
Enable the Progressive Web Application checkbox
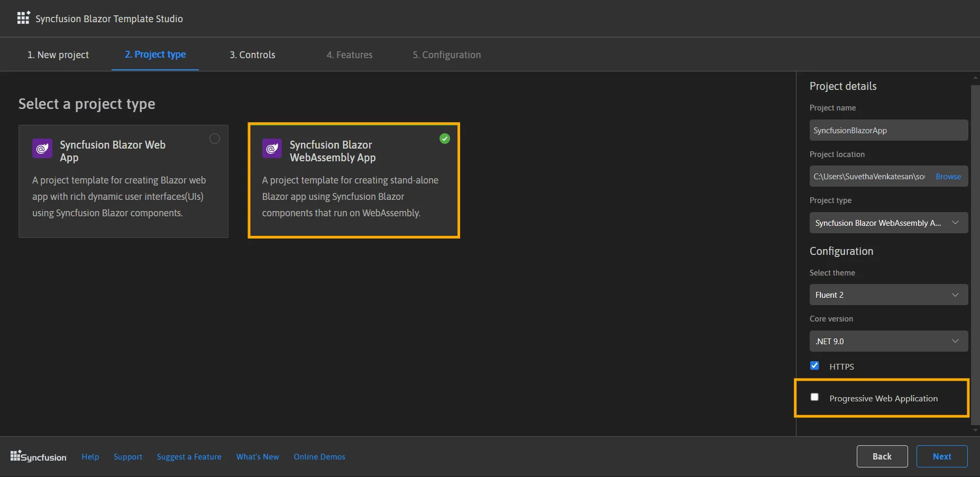(814, 397)
